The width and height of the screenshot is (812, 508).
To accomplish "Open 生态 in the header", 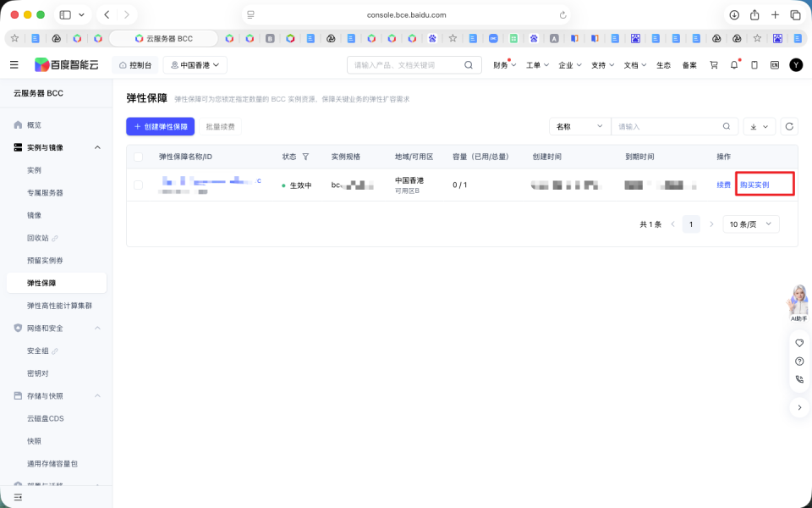I will click(x=663, y=65).
